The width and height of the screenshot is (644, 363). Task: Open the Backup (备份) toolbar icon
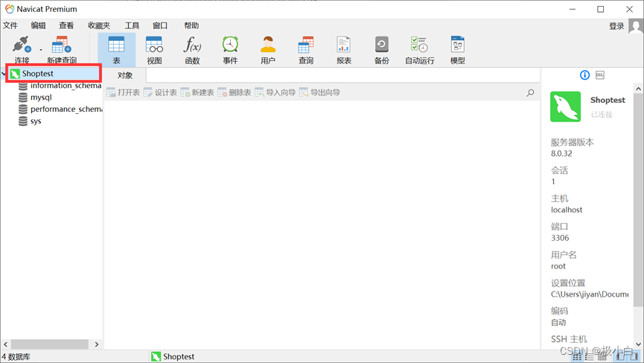coord(381,50)
